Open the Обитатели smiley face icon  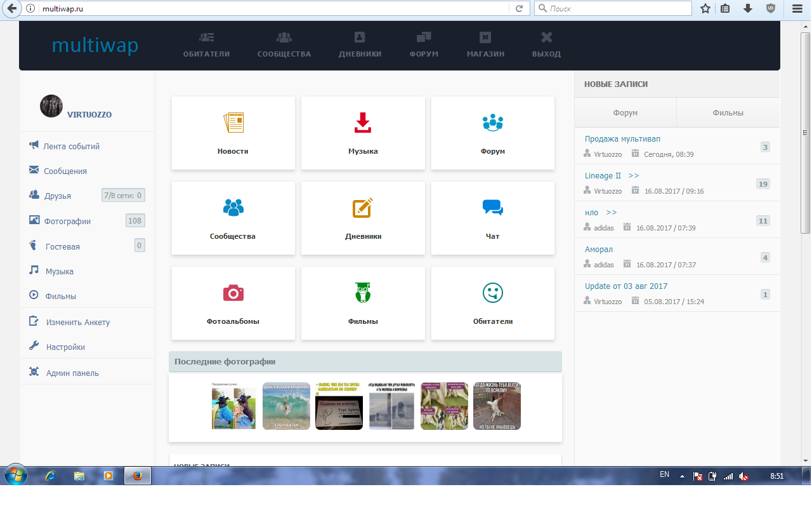(492, 293)
